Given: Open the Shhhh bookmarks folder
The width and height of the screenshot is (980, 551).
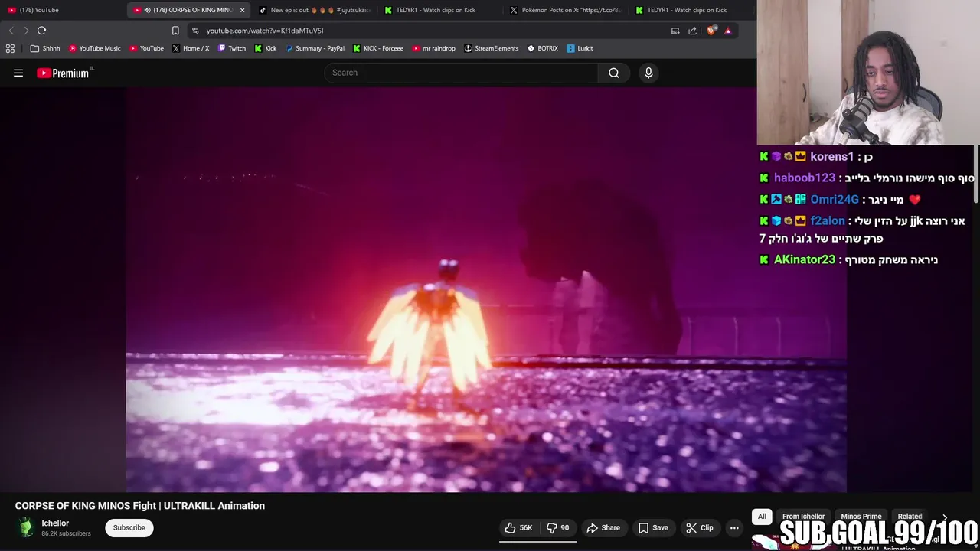Looking at the screenshot, I should coord(45,48).
